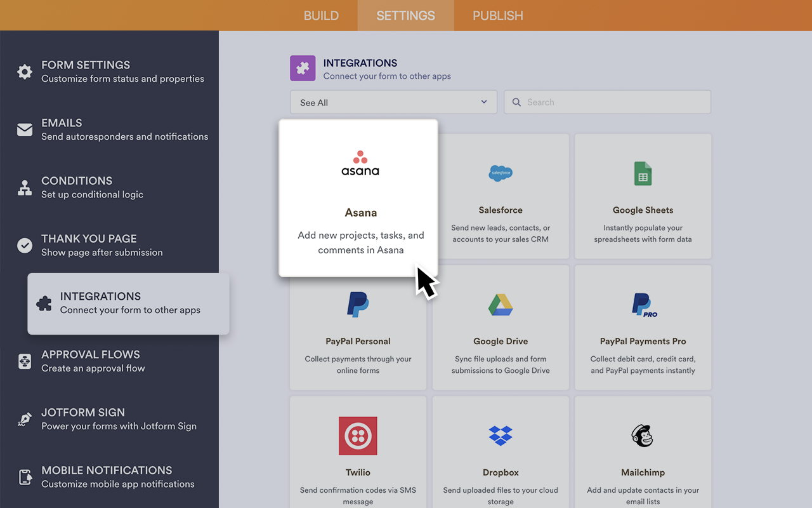Select the Google Drive icon
Screen dimensions: 812x508
[501, 304]
